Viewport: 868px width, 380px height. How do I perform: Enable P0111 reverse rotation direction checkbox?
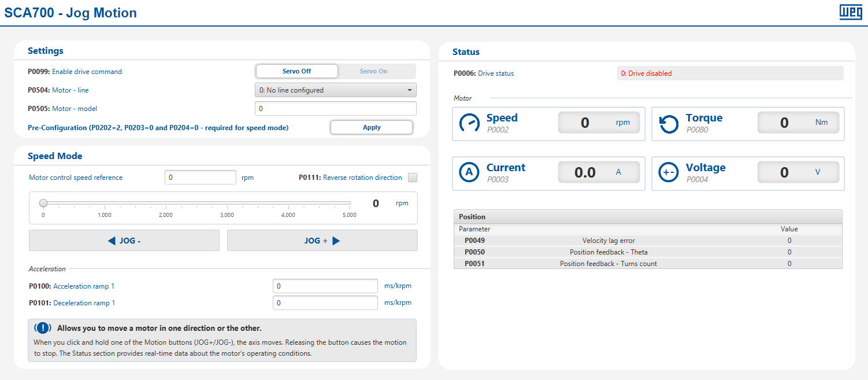pyautogui.click(x=413, y=178)
